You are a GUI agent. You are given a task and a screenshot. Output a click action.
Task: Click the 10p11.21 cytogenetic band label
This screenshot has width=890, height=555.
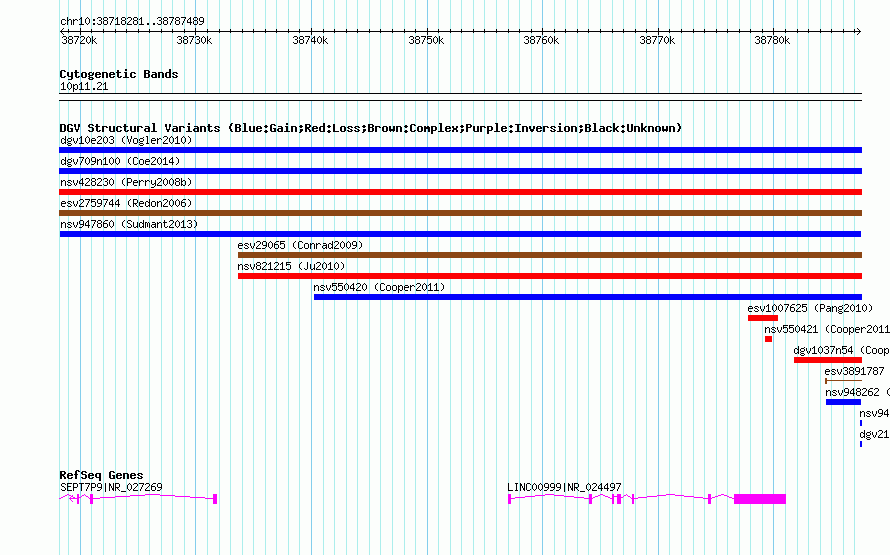[x=84, y=86]
